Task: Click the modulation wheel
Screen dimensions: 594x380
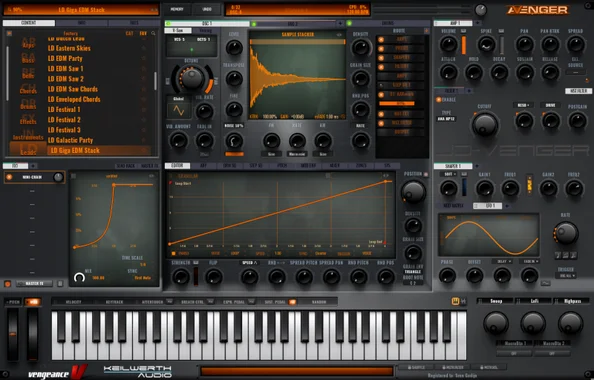Action: (x=33, y=334)
